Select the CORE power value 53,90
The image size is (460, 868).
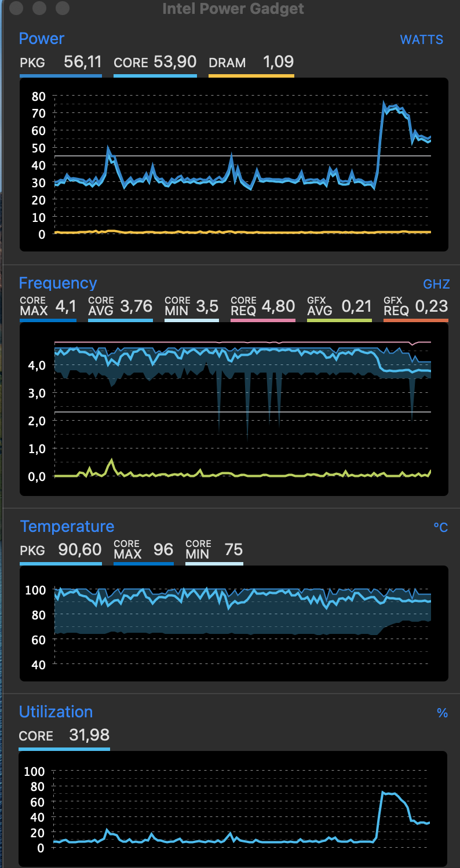pyautogui.click(x=175, y=62)
